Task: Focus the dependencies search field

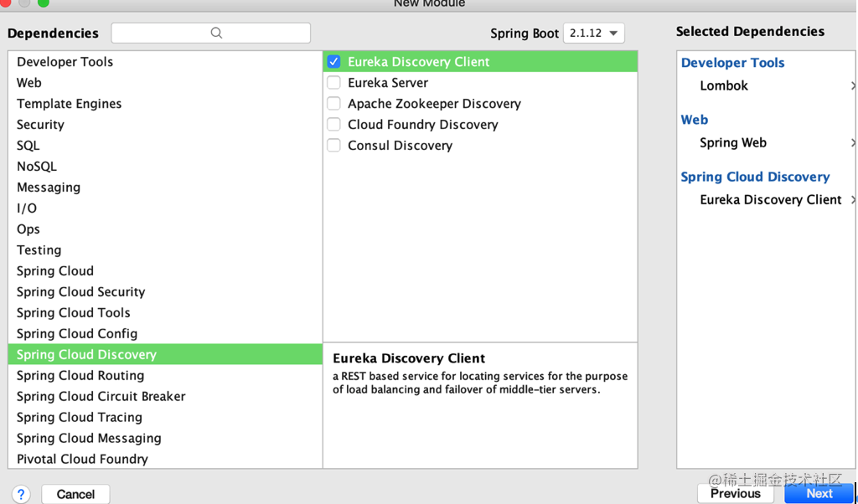Action: [x=210, y=33]
